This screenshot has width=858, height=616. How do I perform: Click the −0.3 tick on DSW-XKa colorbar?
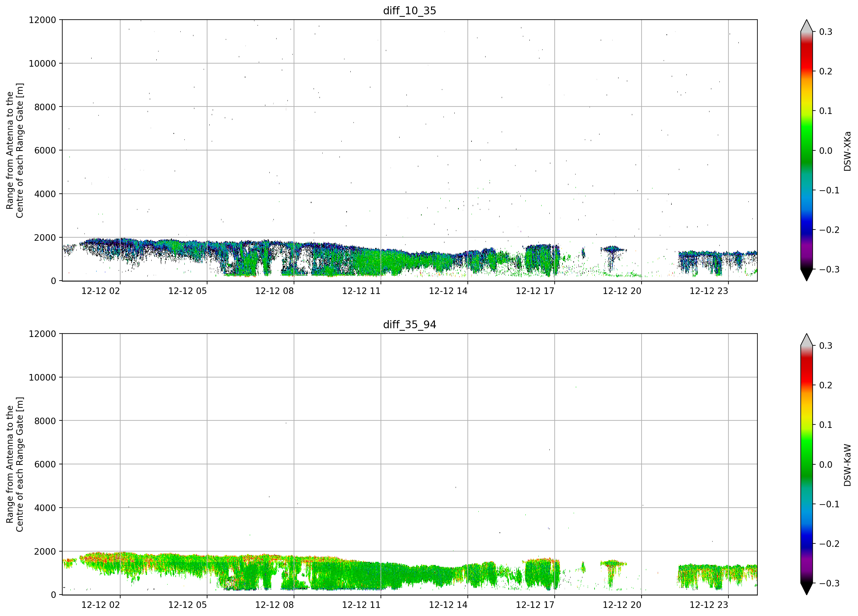tap(829, 269)
